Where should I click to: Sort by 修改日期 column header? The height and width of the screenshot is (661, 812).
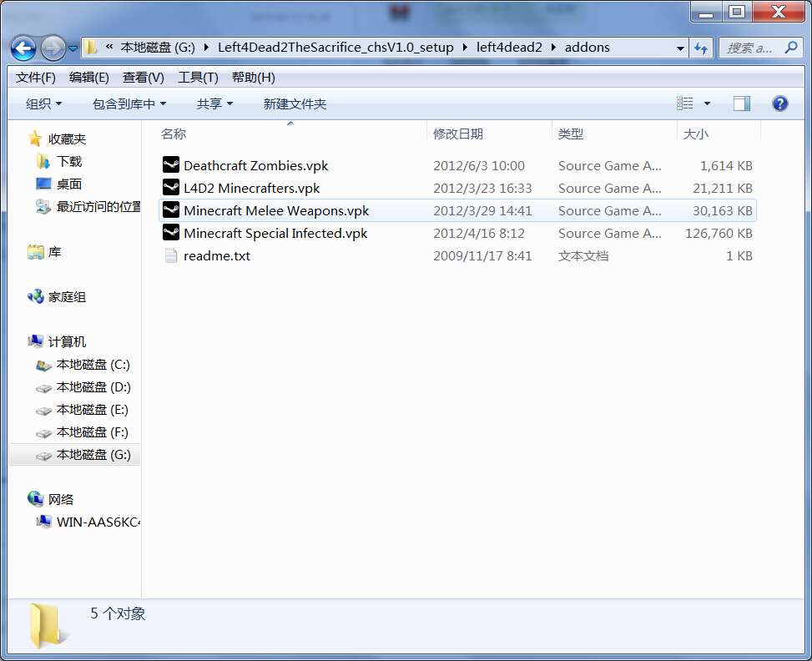[458, 134]
